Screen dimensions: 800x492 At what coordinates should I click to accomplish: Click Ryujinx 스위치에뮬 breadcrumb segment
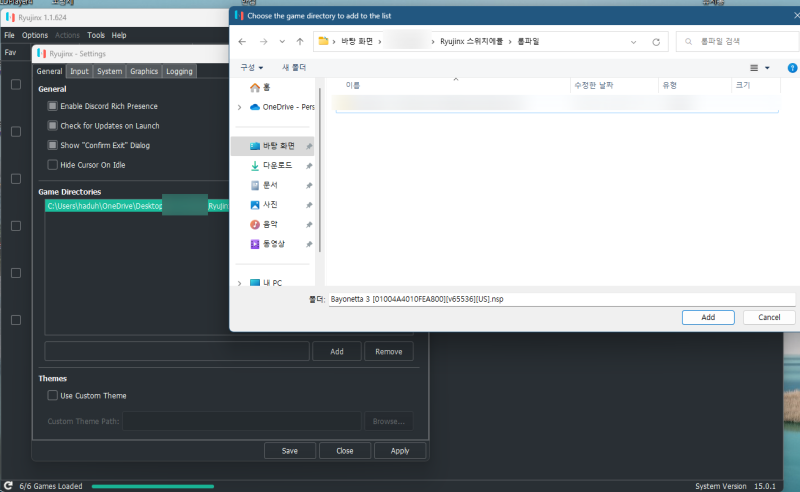coord(471,41)
